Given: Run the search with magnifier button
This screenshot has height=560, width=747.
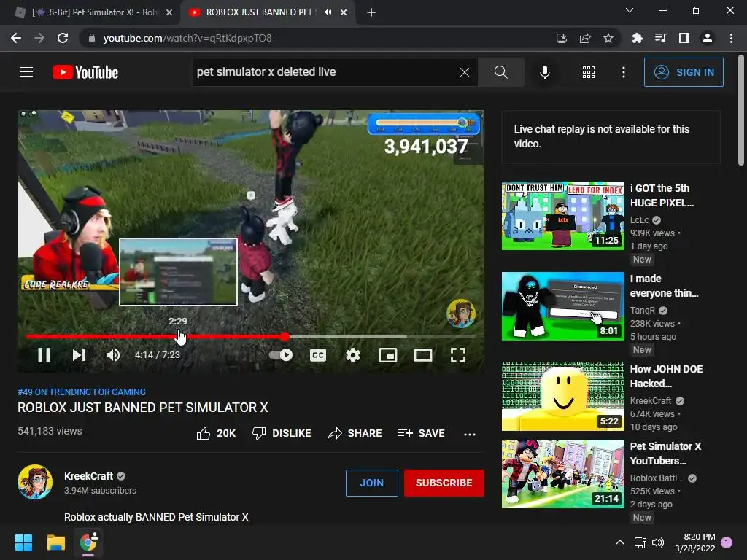Looking at the screenshot, I should coord(500,72).
